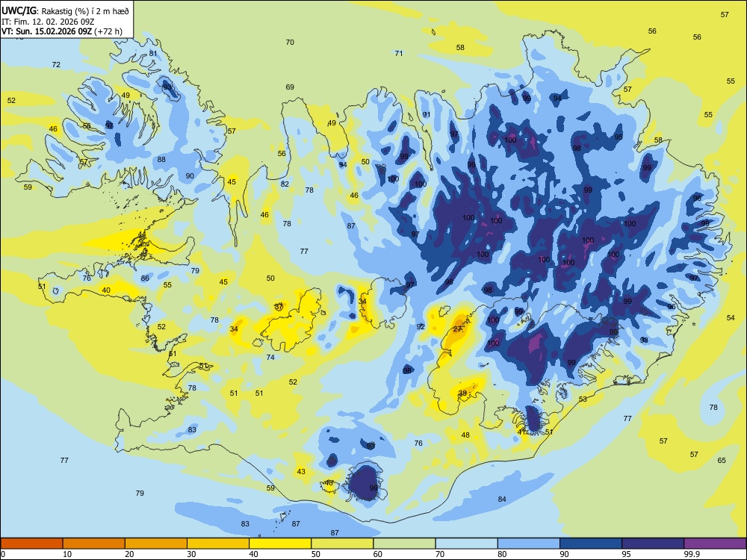Choose the 80–90 blue legend swatch

coord(528,544)
